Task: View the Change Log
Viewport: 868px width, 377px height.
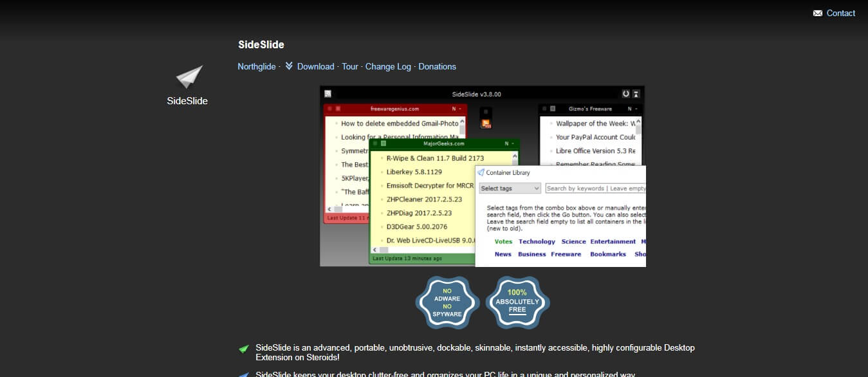Action: 388,66
